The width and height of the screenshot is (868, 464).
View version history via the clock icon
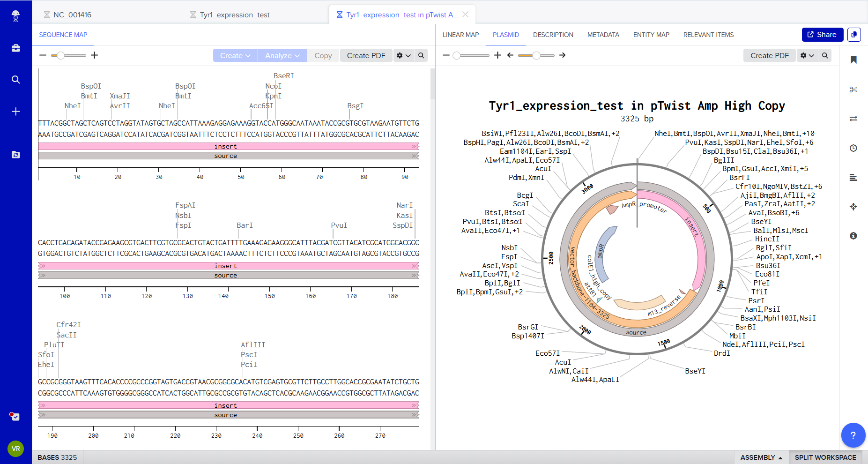pyautogui.click(x=853, y=148)
